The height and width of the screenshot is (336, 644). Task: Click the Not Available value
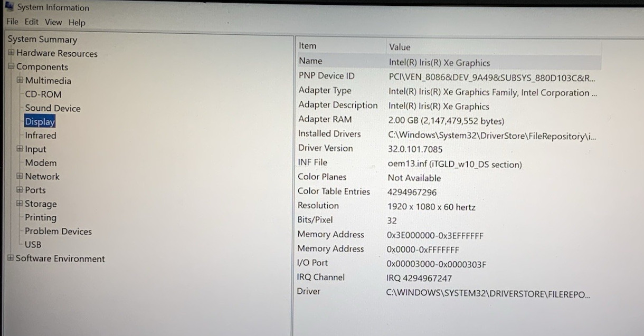tap(414, 178)
